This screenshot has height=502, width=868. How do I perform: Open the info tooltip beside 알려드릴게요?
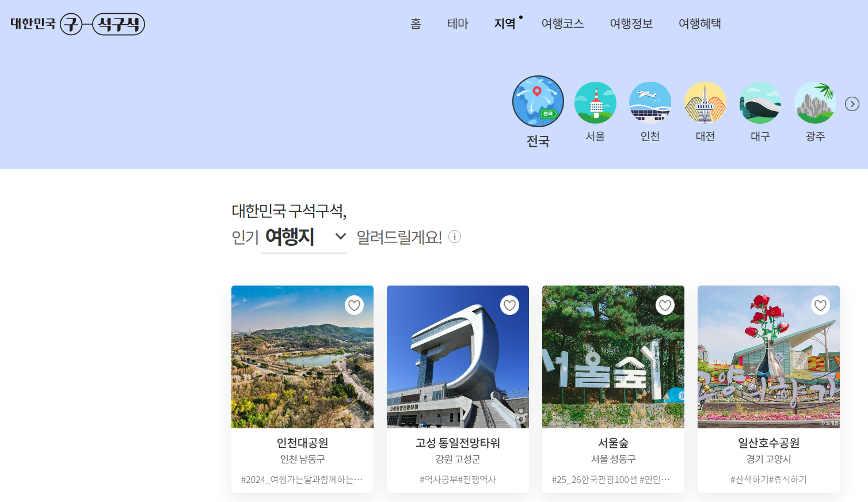456,237
